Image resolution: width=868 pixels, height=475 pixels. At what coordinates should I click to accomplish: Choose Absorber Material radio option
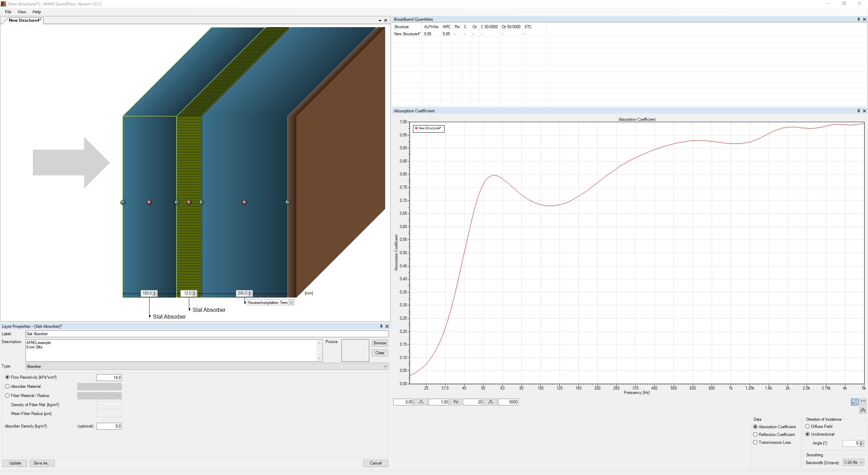point(7,386)
